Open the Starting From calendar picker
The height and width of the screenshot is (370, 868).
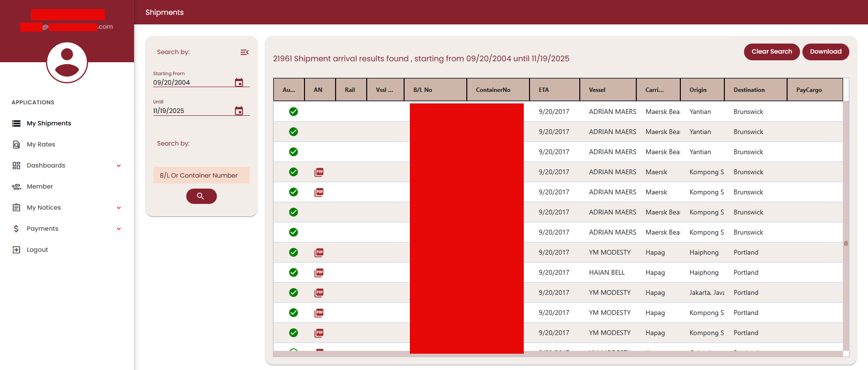(239, 82)
